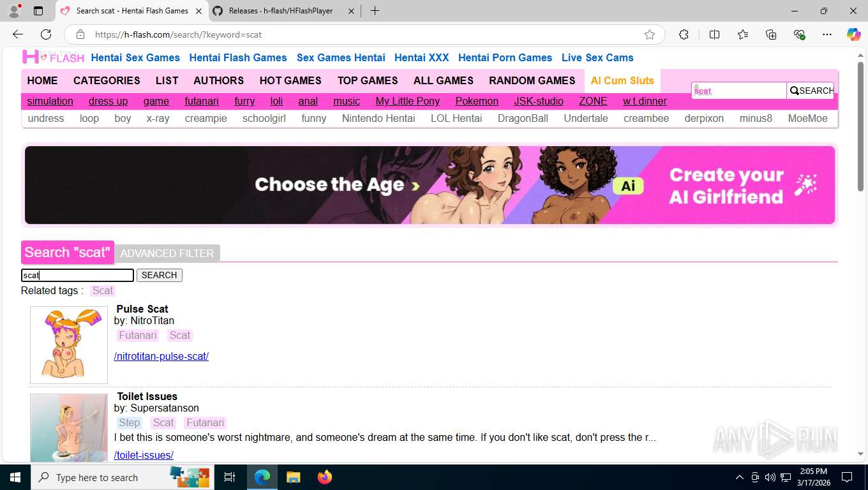Select the minus8 tag link
Screen dimensions: 868x490
(x=756, y=118)
